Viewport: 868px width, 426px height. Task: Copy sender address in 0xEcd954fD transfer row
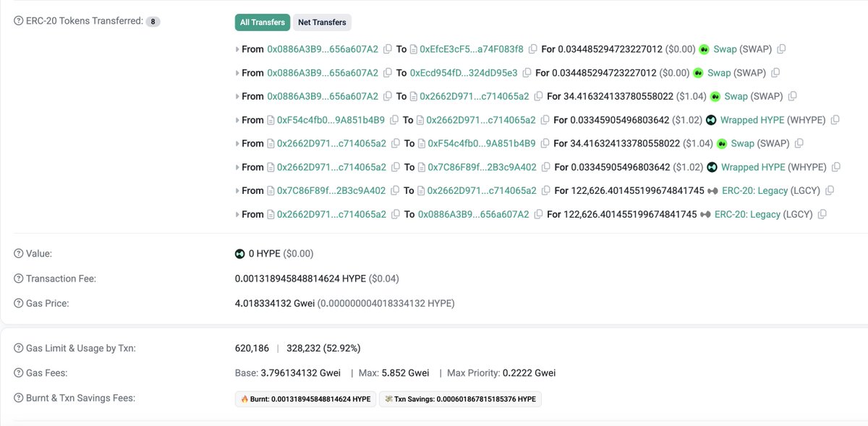[x=388, y=73]
